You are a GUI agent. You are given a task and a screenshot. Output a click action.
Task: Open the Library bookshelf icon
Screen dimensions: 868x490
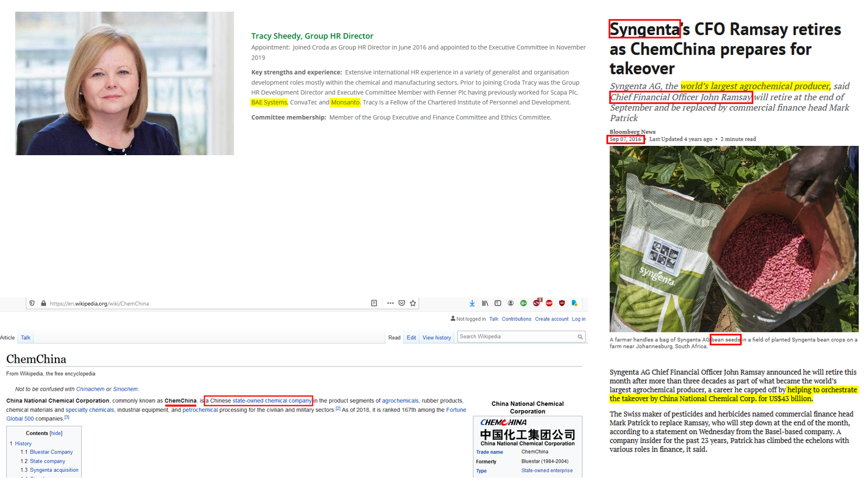click(485, 303)
